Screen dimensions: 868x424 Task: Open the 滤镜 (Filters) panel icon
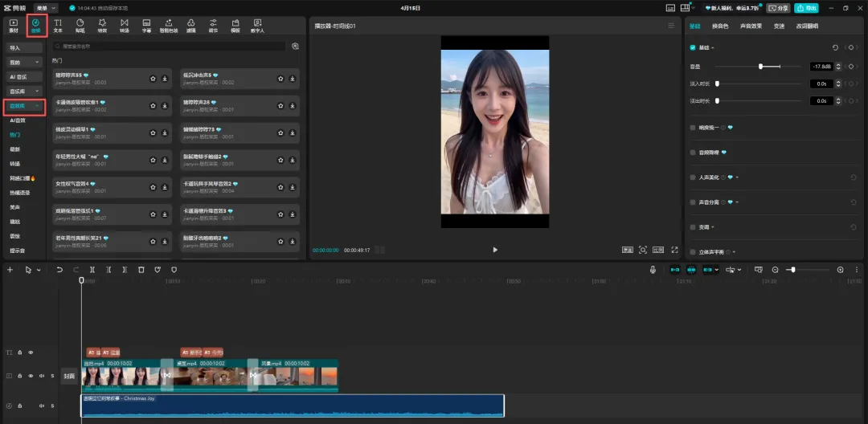click(190, 25)
